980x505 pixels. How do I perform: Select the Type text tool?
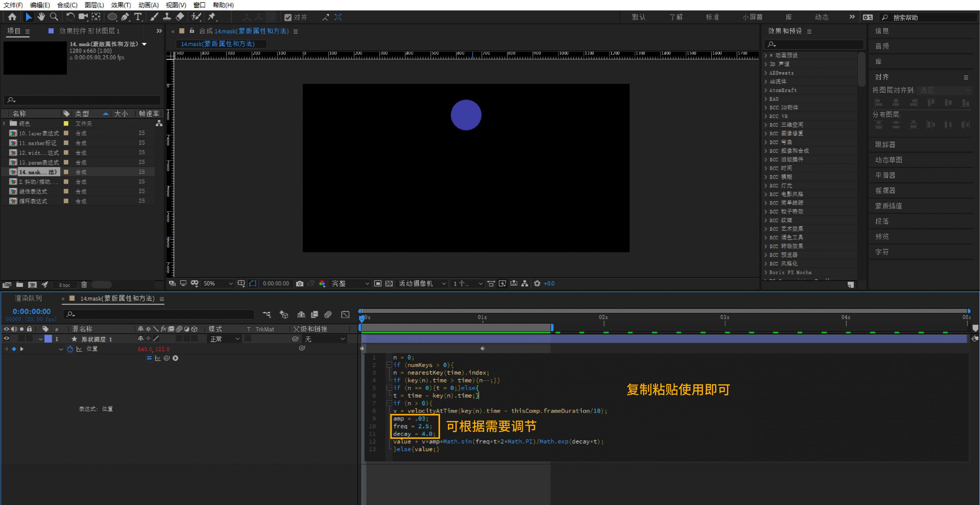point(138,17)
